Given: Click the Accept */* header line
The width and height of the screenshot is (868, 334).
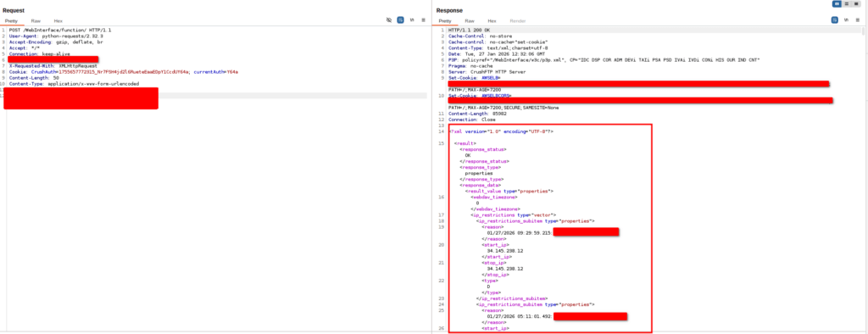Looking at the screenshot, I should [x=25, y=48].
